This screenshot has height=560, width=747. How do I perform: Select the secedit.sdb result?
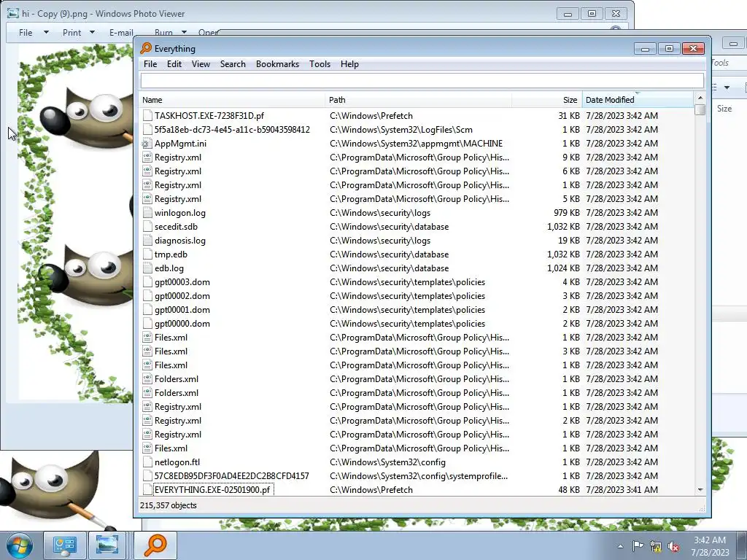point(176,227)
